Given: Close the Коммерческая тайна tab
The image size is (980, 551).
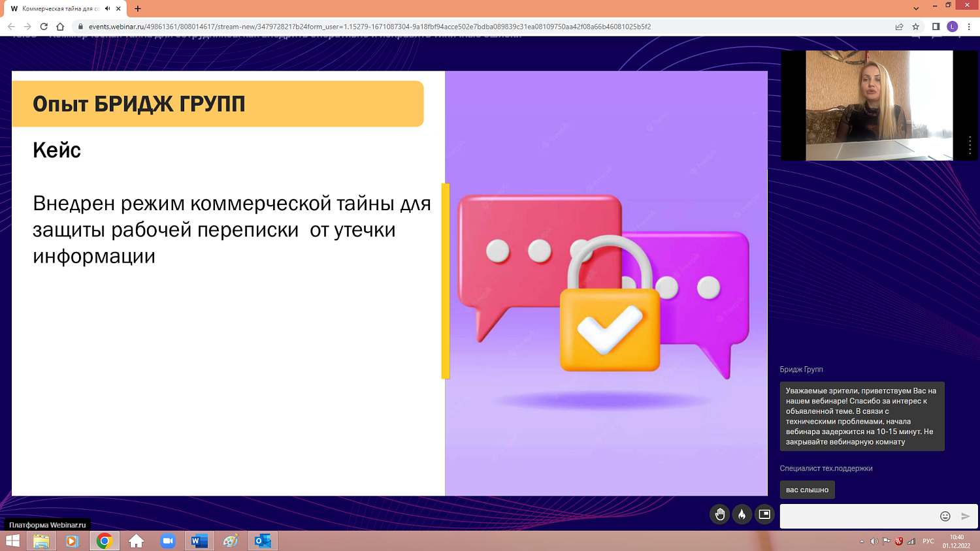Looking at the screenshot, I should pos(118,8).
